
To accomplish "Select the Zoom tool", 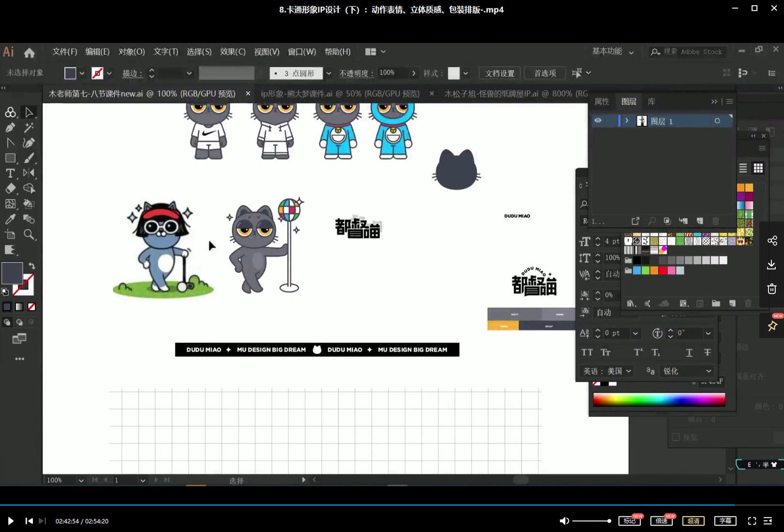I will tap(29, 235).
